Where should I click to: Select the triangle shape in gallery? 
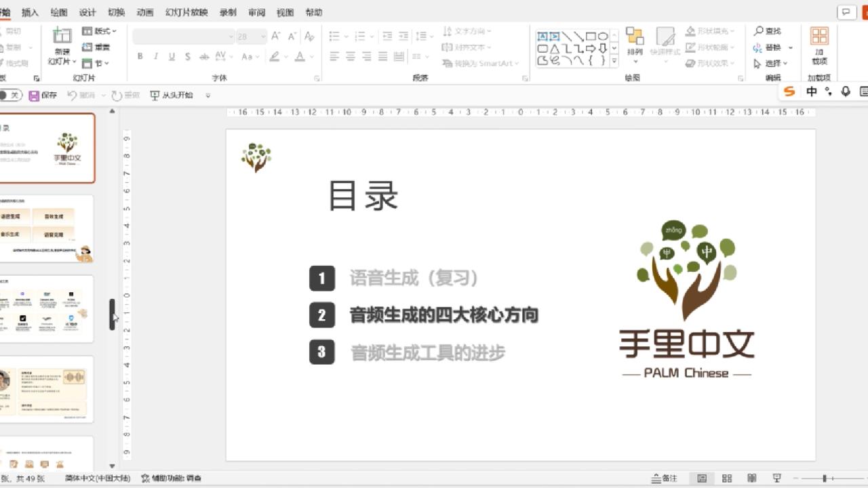[x=555, y=49]
